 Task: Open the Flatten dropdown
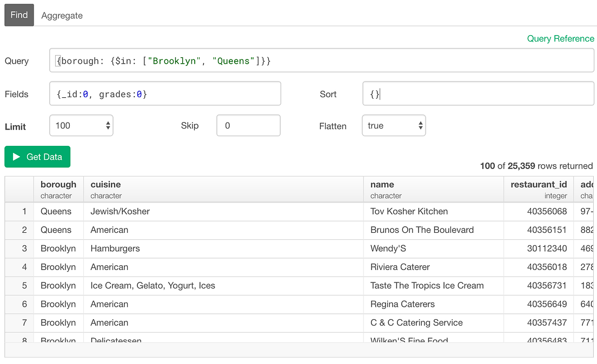(394, 125)
